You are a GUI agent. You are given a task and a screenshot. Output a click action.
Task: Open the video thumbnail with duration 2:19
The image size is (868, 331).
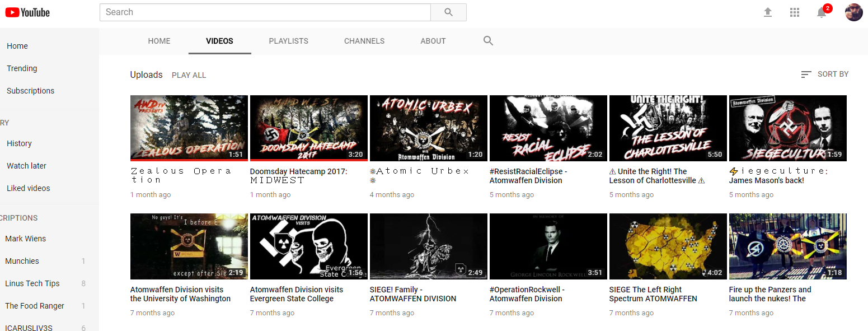point(189,246)
